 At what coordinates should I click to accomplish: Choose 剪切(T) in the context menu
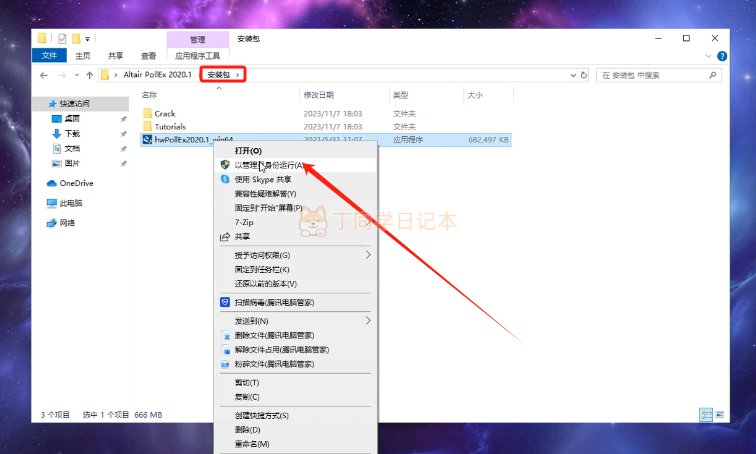(295, 383)
